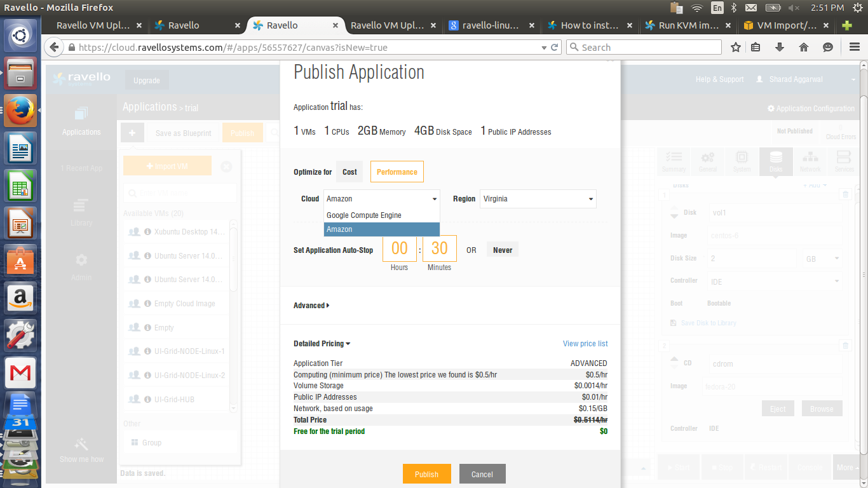868x488 pixels.
Task: Collapse the Detailed Pricing section
Action: tap(322, 344)
